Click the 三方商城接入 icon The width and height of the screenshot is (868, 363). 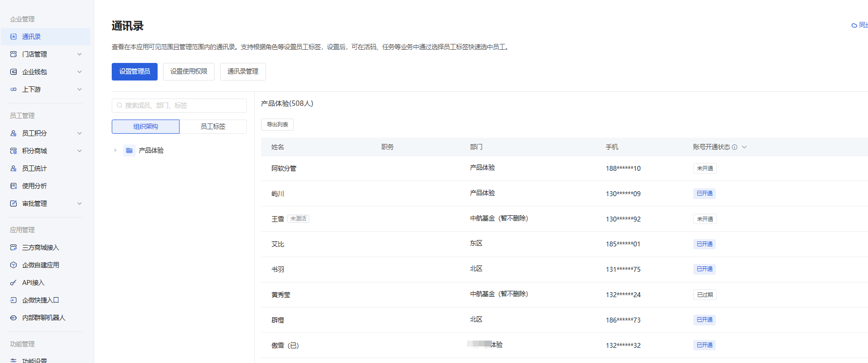[14, 247]
